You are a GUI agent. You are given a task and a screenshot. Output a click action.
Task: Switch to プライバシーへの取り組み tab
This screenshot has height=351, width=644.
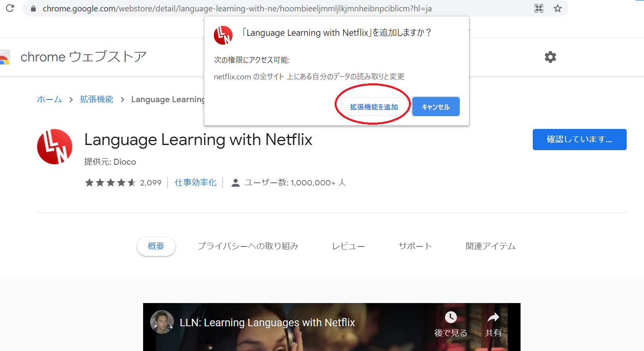point(248,246)
